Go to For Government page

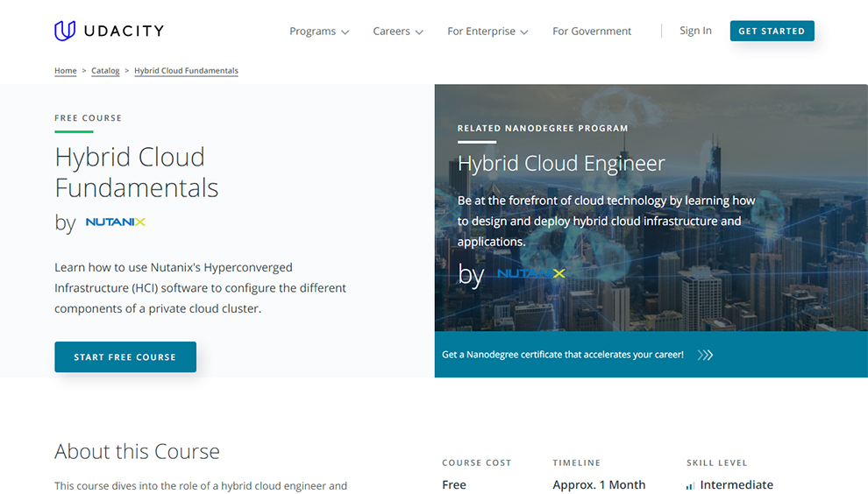(591, 32)
